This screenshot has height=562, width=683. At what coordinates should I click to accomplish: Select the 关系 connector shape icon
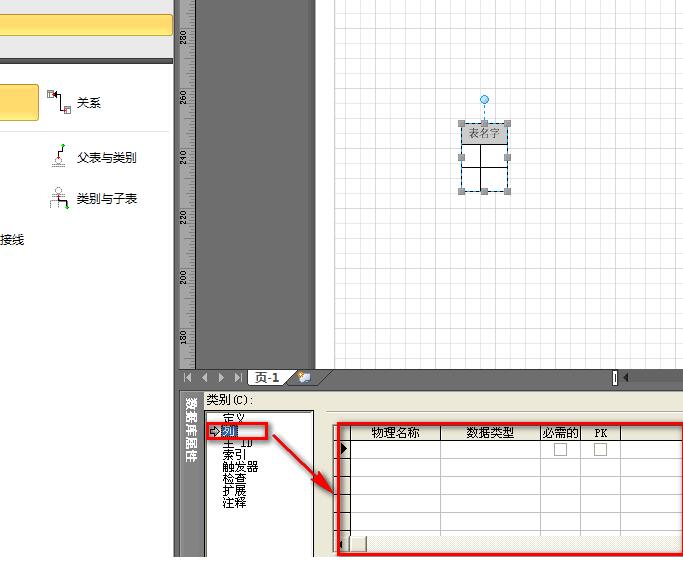point(59,102)
